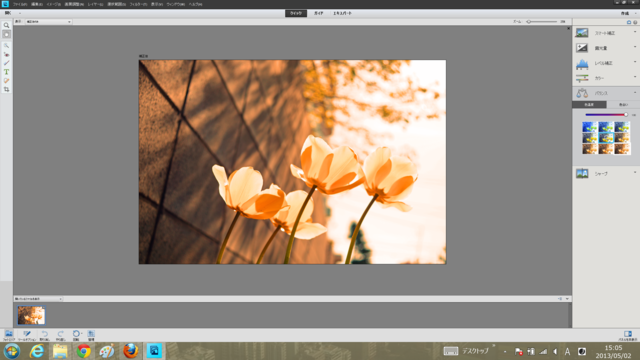Switch to Guided edit mode tab

(318, 13)
